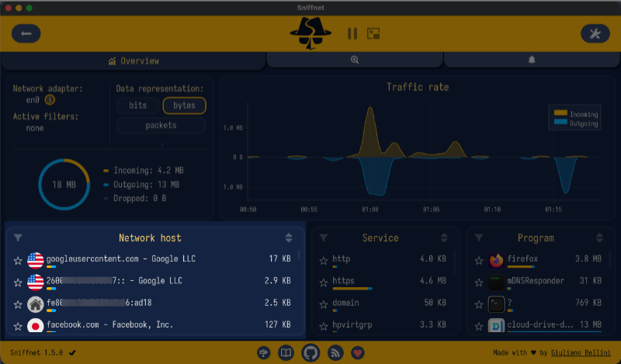Click the 18 MB donut chart
The width and height of the screenshot is (621, 364).
coord(64,184)
